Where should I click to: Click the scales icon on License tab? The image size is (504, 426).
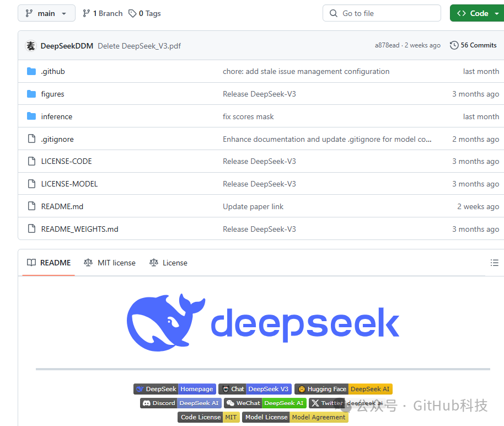click(154, 263)
